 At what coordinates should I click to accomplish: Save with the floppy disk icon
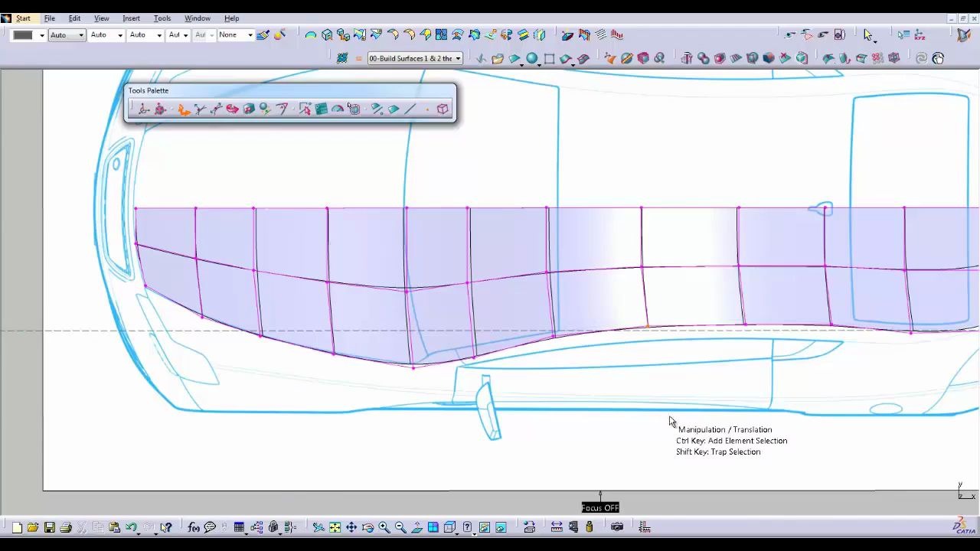coord(49,527)
